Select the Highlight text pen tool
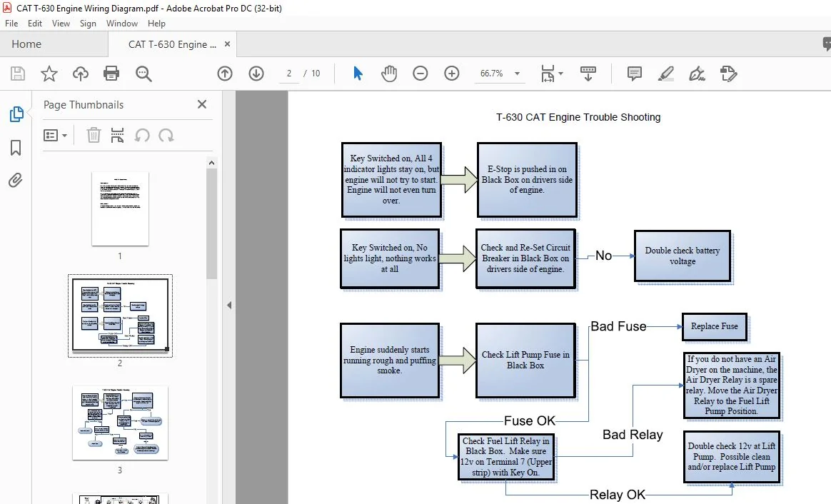The image size is (831, 504). point(665,74)
